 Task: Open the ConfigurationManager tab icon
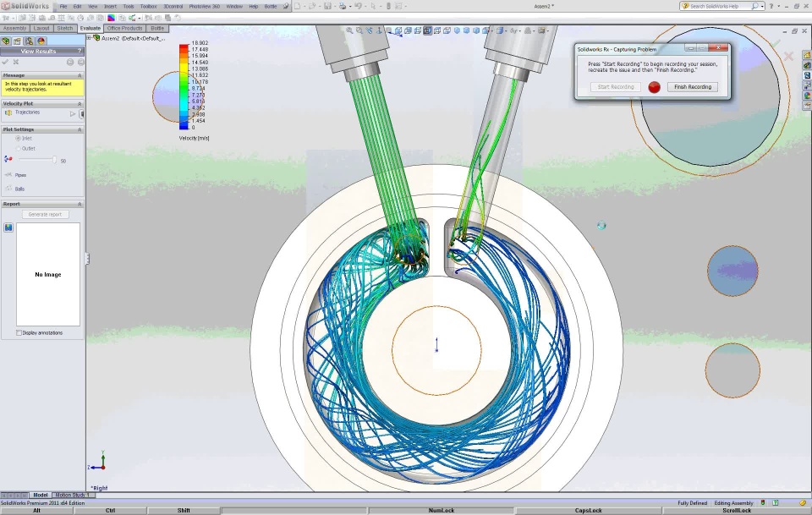coord(29,41)
